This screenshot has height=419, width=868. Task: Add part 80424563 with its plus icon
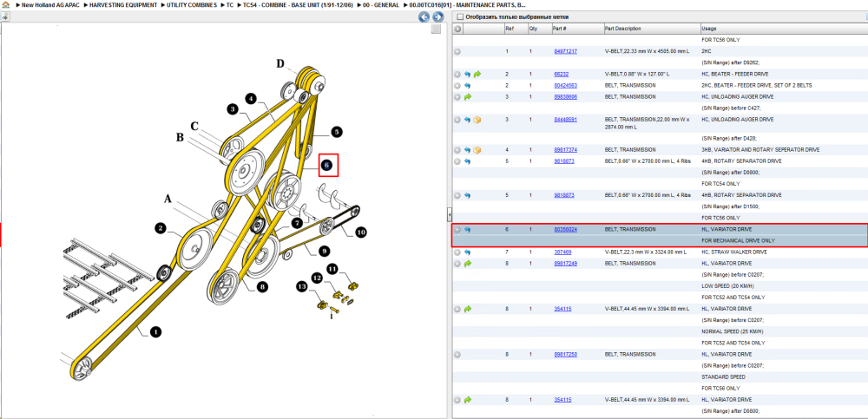[x=457, y=86]
